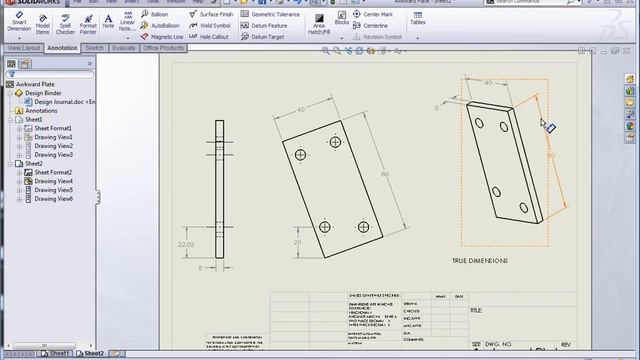Expand the Drawing View3 node

(19, 155)
